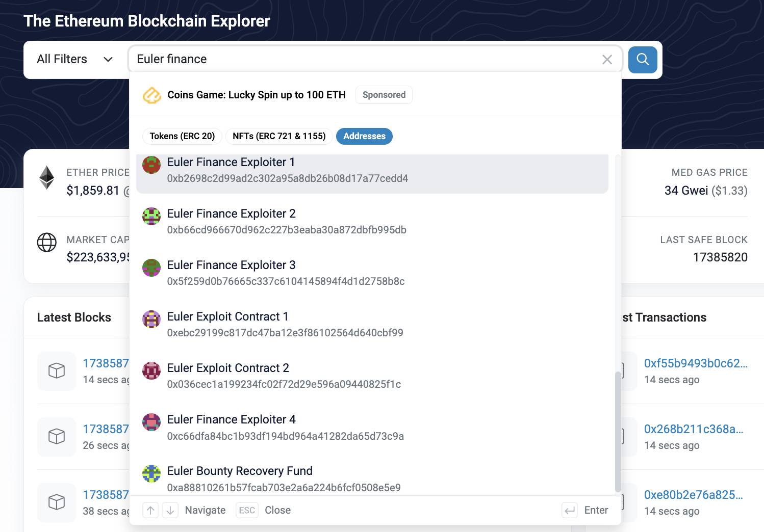764x532 pixels.
Task: Click the search results scrollbar thumb
Action: pyautogui.click(x=618, y=431)
